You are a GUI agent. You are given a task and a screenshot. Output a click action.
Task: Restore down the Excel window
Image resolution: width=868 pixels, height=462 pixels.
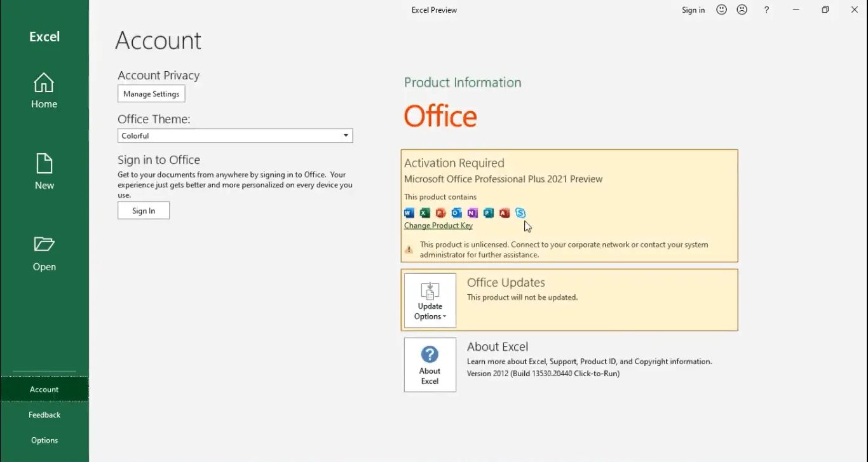(825, 10)
